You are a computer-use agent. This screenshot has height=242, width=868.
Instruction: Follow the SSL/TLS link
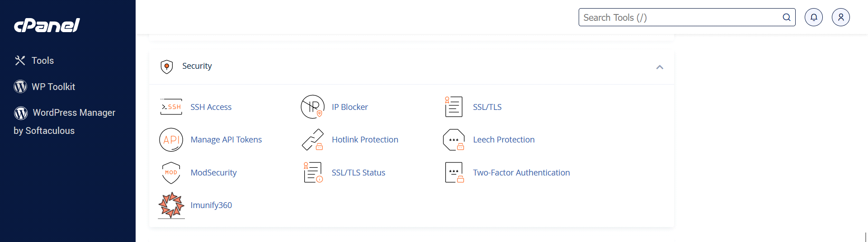(x=487, y=107)
